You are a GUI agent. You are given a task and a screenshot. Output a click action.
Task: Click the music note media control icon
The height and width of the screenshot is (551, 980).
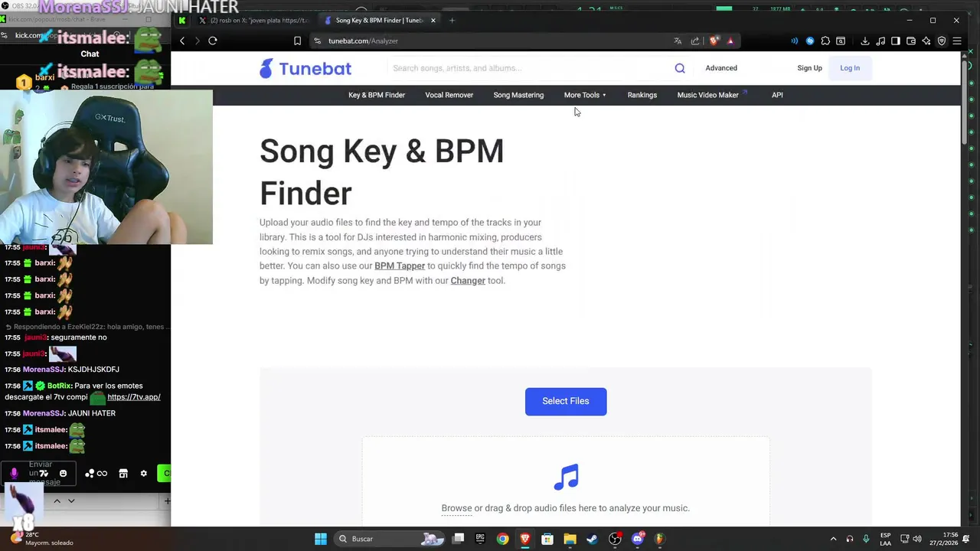point(880,41)
